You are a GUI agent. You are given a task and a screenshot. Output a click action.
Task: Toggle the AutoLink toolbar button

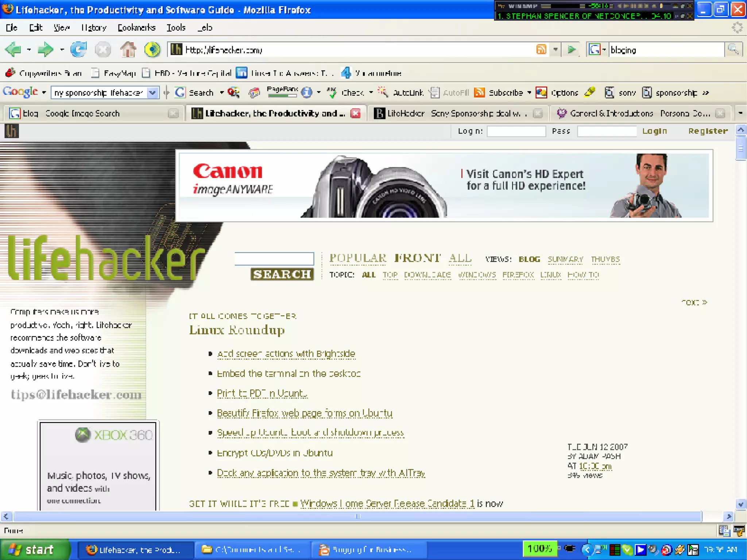(401, 93)
